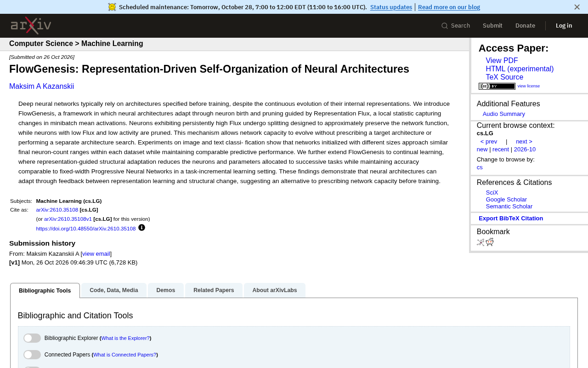Screen dimensions: 588x368
Task: Share the paper on Reddit
Action: [490, 242]
